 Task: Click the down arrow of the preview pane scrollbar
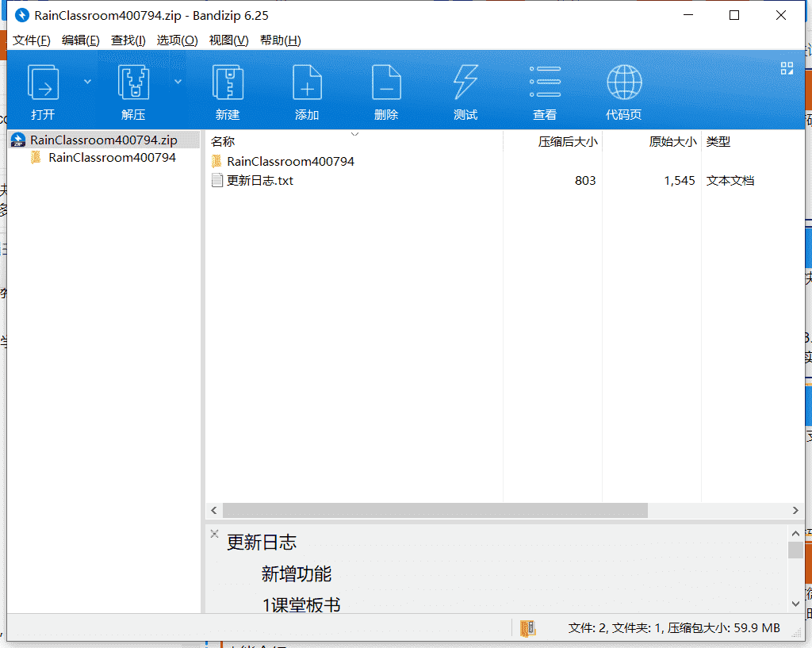795,604
